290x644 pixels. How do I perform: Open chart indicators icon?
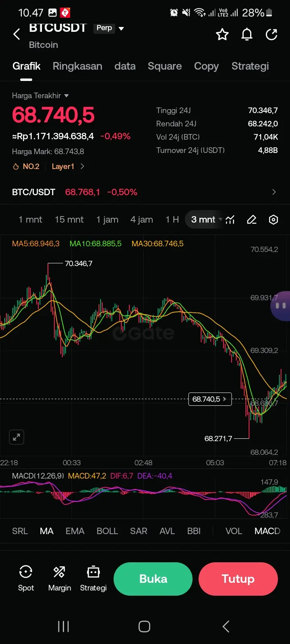point(230,220)
